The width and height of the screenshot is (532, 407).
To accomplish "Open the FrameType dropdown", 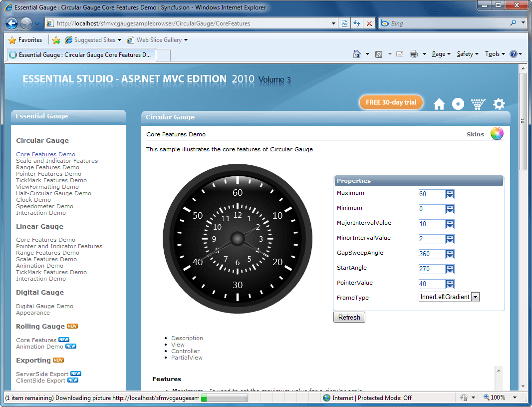I will (x=475, y=296).
